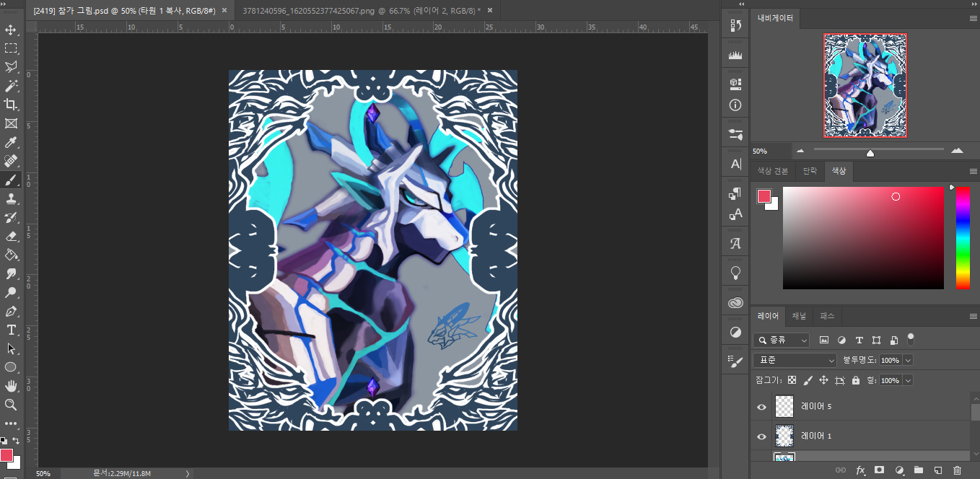Add a layer mask
Viewport: 980px width, 479px height.
(879, 470)
